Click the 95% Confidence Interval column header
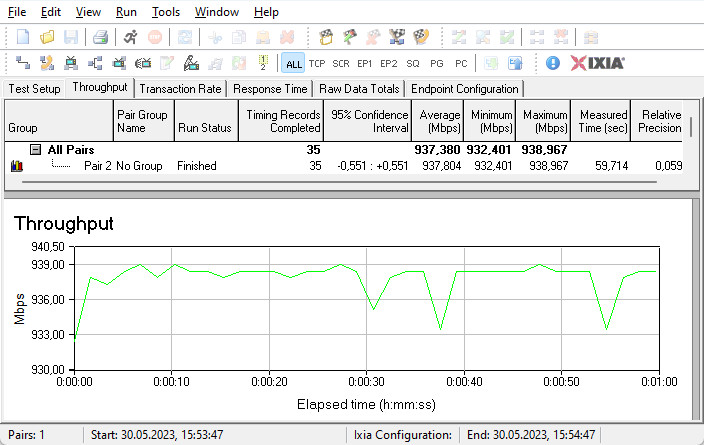 [x=367, y=121]
